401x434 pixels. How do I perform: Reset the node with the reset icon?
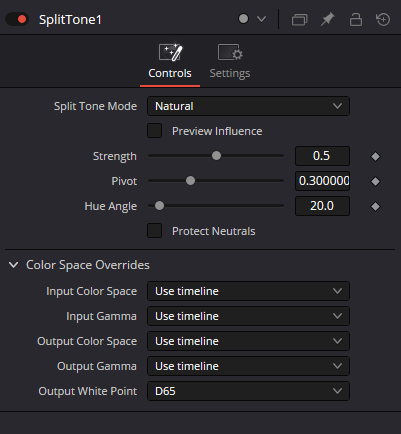383,19
